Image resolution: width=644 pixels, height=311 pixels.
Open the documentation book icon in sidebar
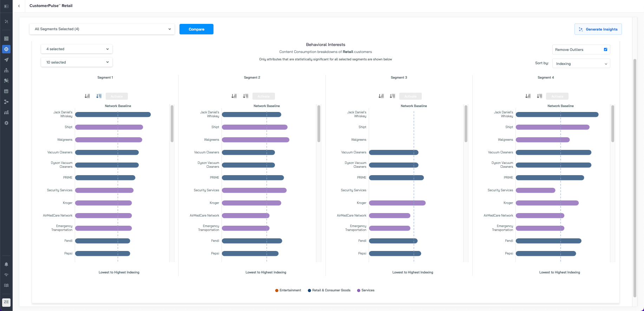pyautogui.click(x=6, y=285)
